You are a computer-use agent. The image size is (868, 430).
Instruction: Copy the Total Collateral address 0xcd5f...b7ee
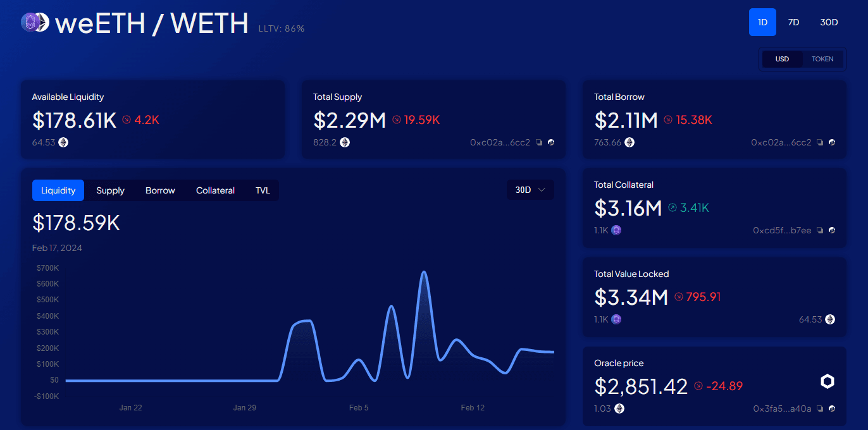pyautogui.click(x=820, y=231)
